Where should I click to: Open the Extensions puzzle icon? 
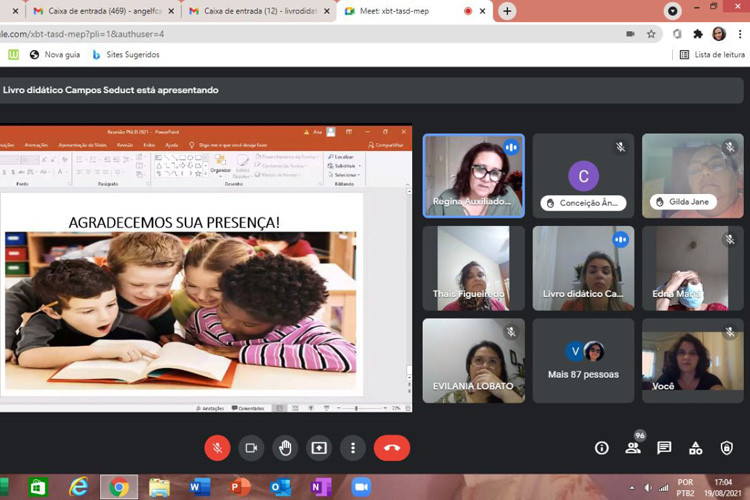click(698, 34)
